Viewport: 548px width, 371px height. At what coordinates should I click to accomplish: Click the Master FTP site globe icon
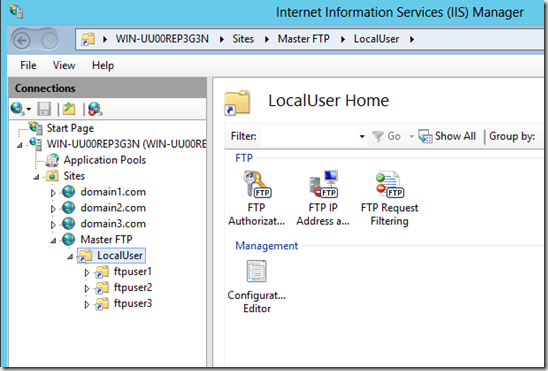pyautogui.click(x=68, y=239)
